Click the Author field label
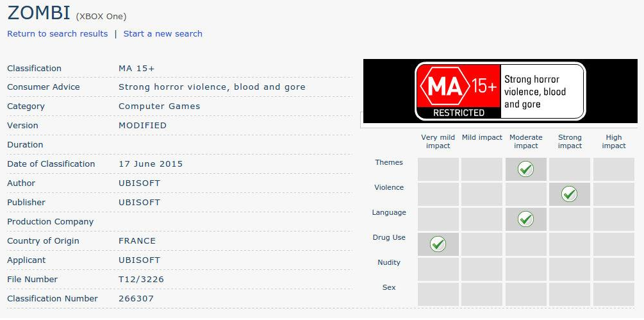 tap(21, 183)
